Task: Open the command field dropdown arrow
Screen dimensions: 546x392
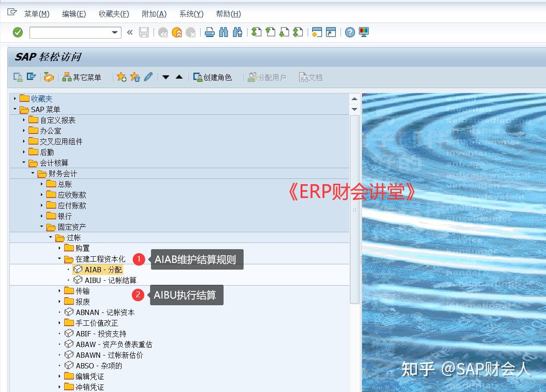Action: [x=115, y=32]
